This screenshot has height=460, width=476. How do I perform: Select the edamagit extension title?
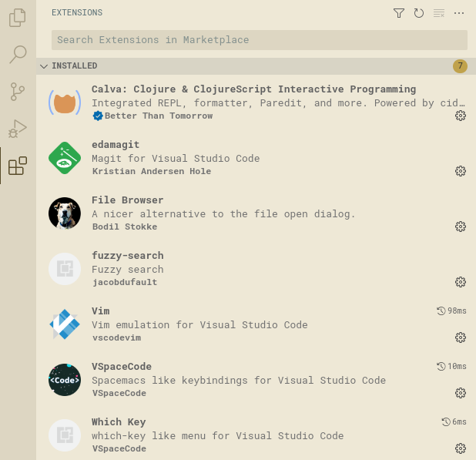click(x=116, y=145)
